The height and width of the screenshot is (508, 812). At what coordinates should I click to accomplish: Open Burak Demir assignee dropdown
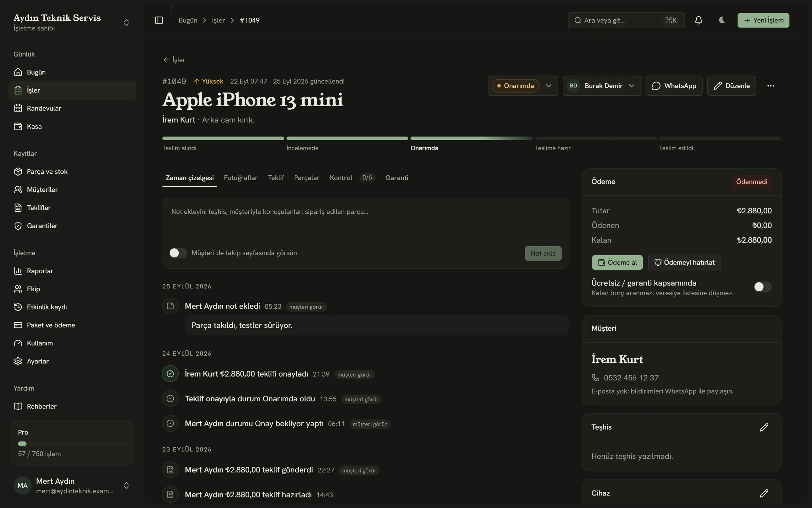coord(602,86)
